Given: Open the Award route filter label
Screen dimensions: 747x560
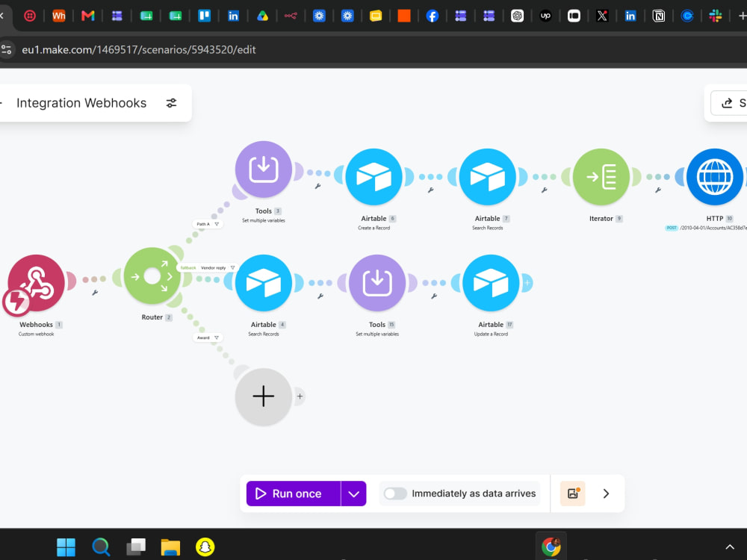Looking at the screenshot, I should 208,337.
